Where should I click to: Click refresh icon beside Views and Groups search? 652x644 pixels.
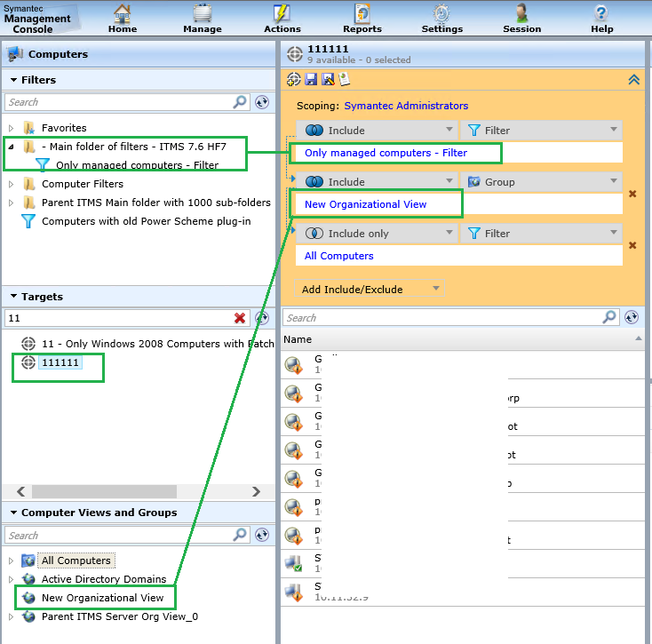[x=262, y=535]
